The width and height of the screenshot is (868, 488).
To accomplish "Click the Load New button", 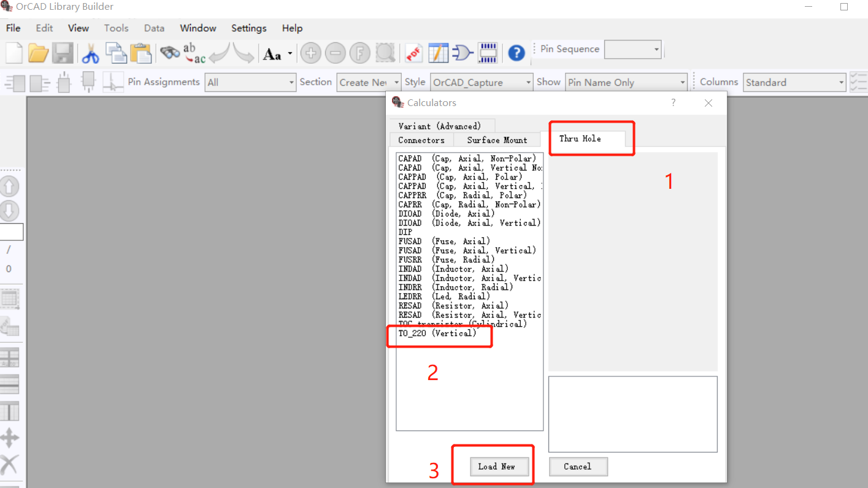I will pyautogui.click(x=499, y=467).
